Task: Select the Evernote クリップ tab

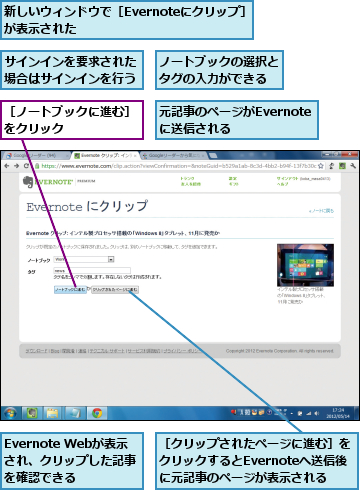Action: [105, 156]
